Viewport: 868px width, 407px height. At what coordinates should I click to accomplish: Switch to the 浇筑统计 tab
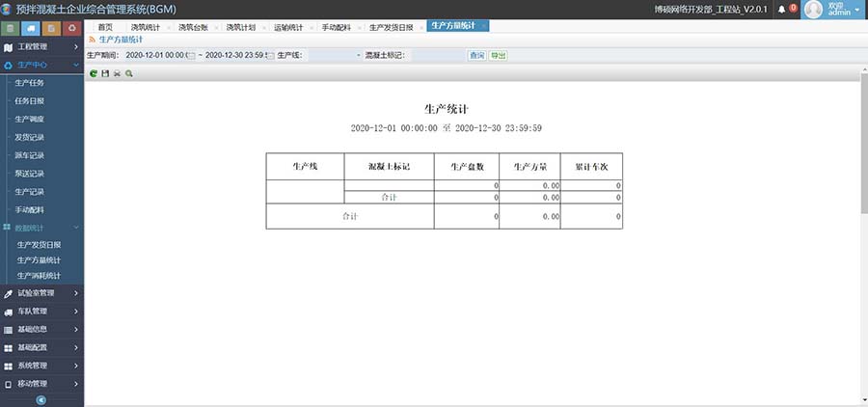point(146,27)
